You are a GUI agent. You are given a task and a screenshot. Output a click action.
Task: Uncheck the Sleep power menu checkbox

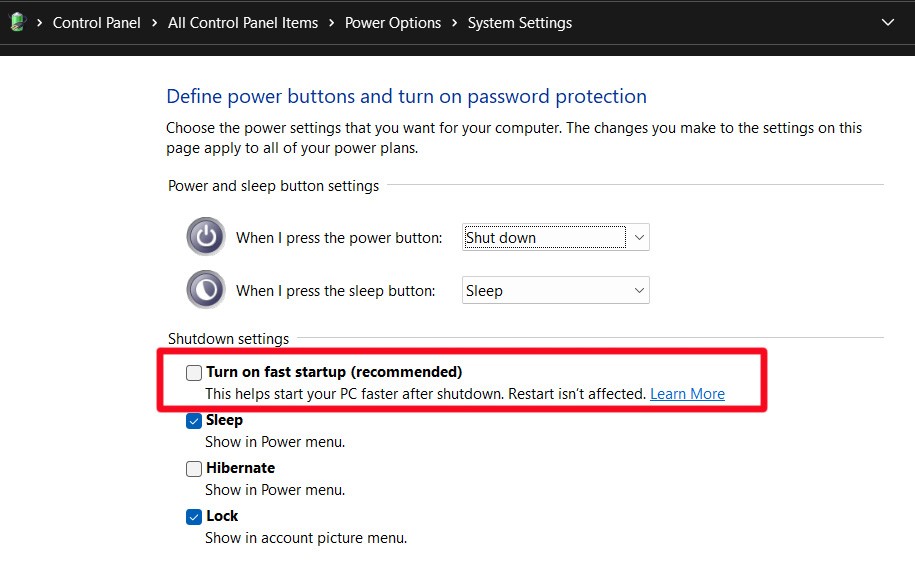point(194,421)
